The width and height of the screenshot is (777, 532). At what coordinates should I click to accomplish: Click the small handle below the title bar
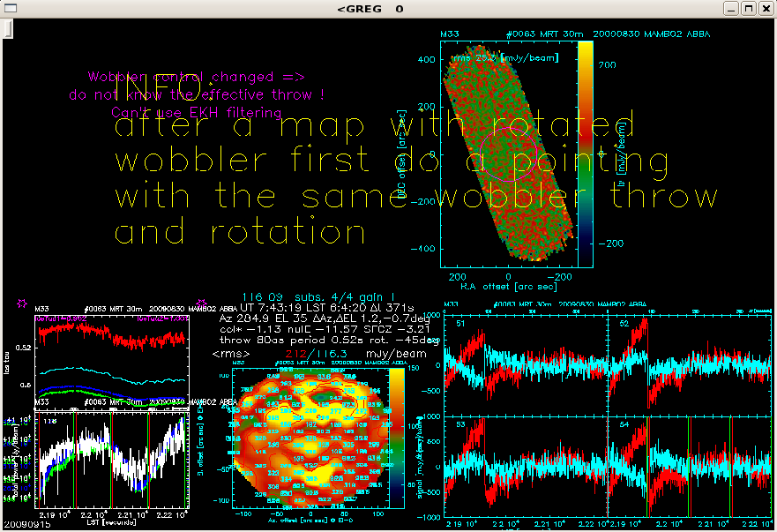7,29
